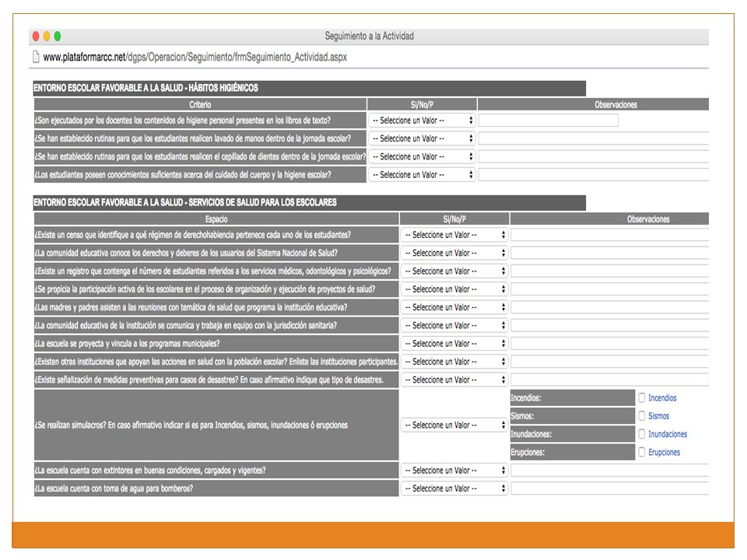Click the 'Inundaciones:' gray label cell
Image resolution: width=747 pixels, height=560 pixels.
pos(573,434)
